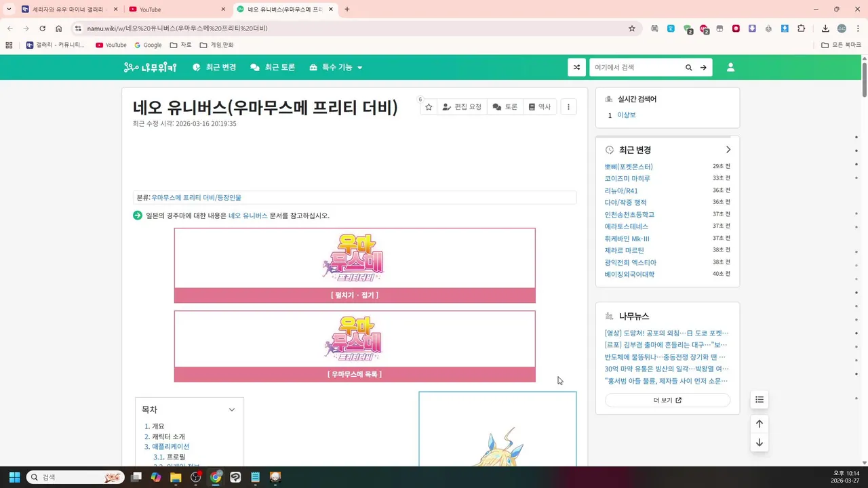The width and height of the screenshot is (868, 488).
Task: Open recent change 인천송천초등학교
Action: [x=629, y=214]
